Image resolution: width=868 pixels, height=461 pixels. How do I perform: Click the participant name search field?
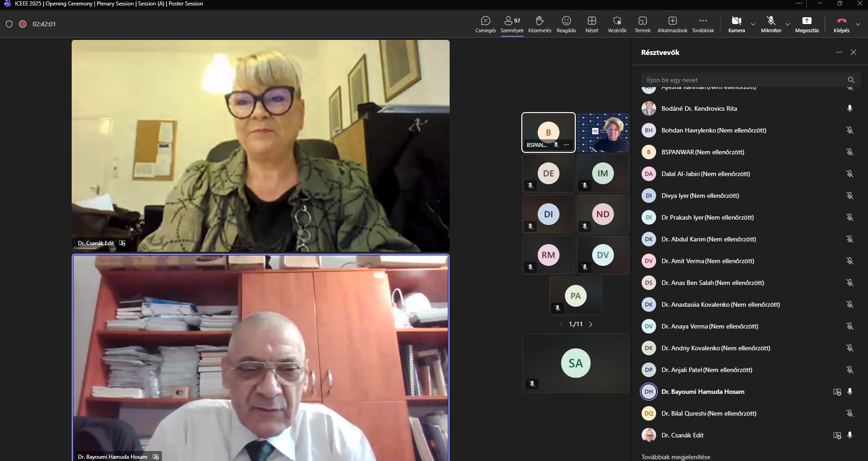click(744, 80)
